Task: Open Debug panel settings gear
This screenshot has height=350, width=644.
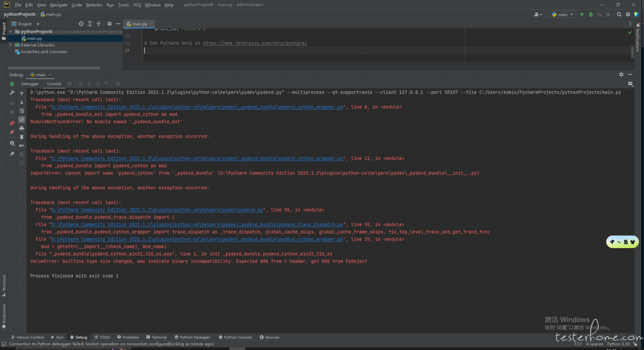Action: click(621, 74)
